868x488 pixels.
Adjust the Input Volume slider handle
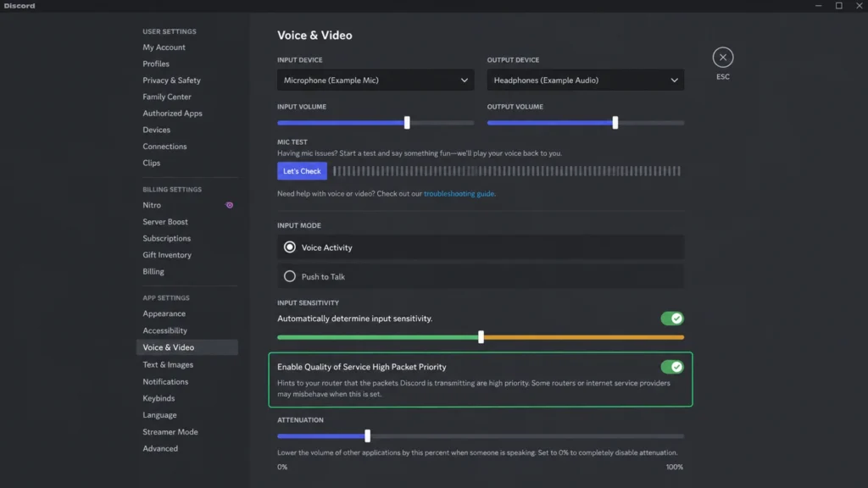click(x=407, y=122)
